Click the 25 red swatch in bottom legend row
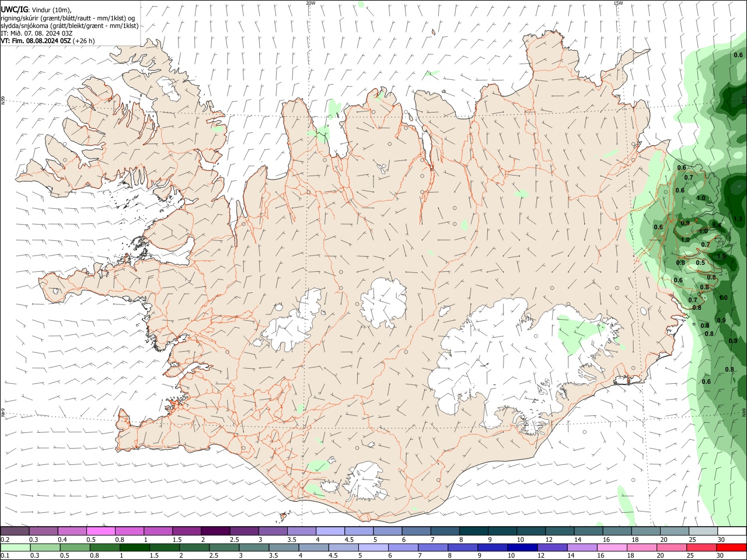 [701, 548]
